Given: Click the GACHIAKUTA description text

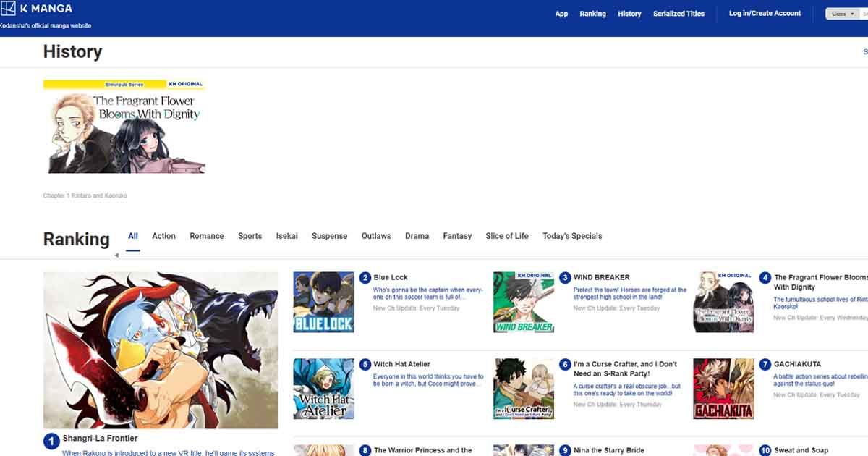Looking at the screenshot, I should tap(820, 380).
